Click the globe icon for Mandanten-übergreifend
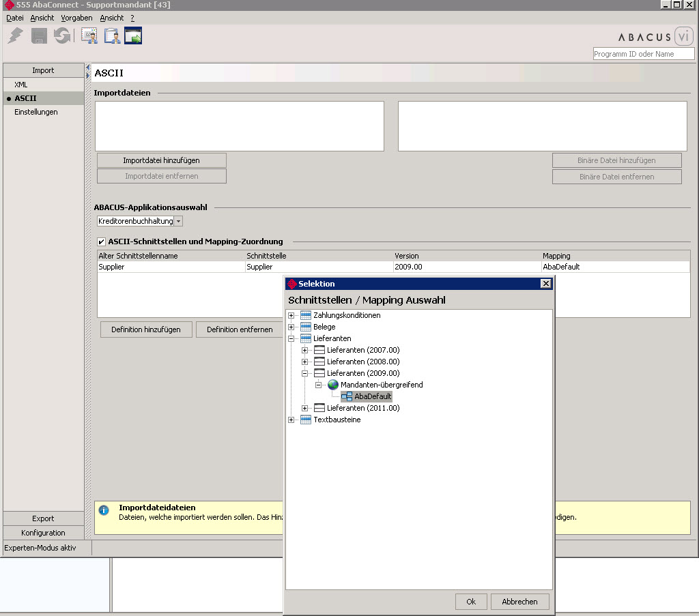The width and height of the screenshot is (699, 616). [x=333, y=385]
